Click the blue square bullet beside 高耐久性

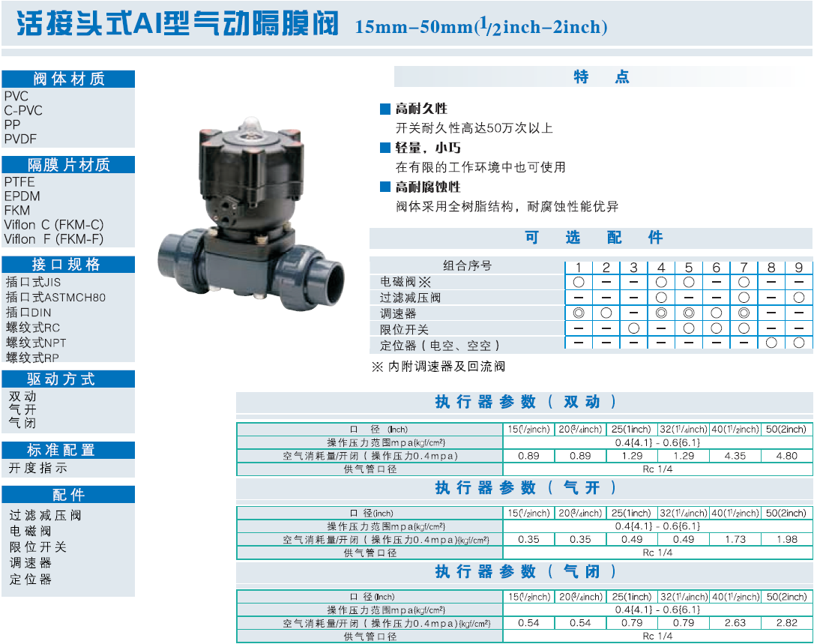[385, 109]
